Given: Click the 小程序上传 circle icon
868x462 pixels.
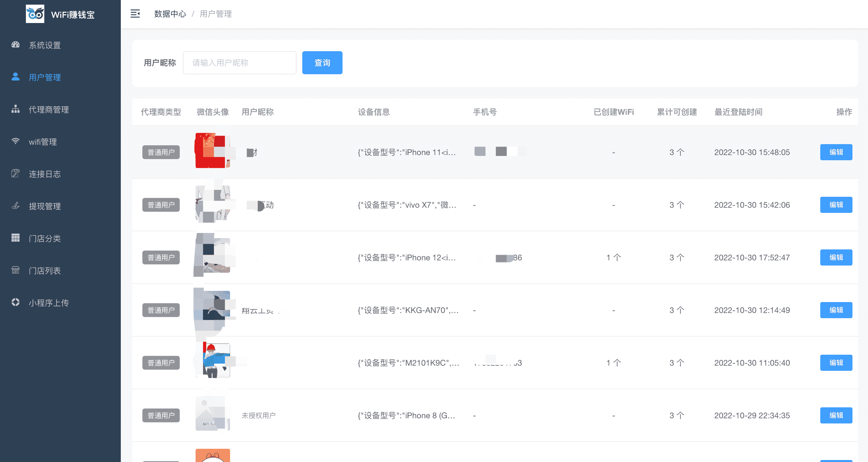Looking at the screenshot, I should 16,302.
